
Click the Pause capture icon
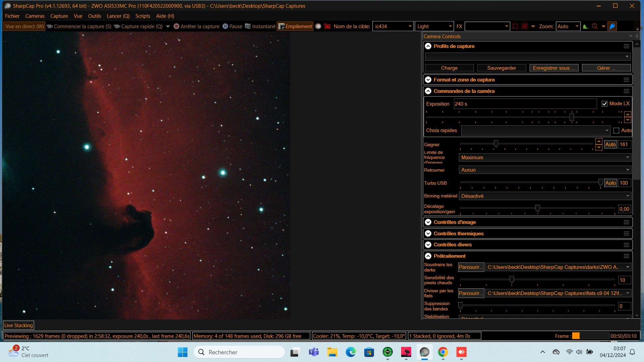(225, 26)
